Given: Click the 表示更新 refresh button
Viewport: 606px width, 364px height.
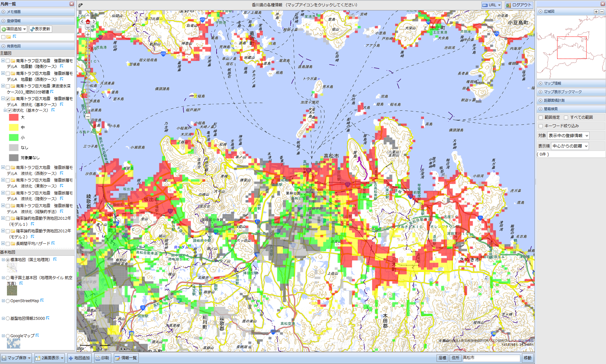Looking at the screenshot, I should click(x=40, y=29).
